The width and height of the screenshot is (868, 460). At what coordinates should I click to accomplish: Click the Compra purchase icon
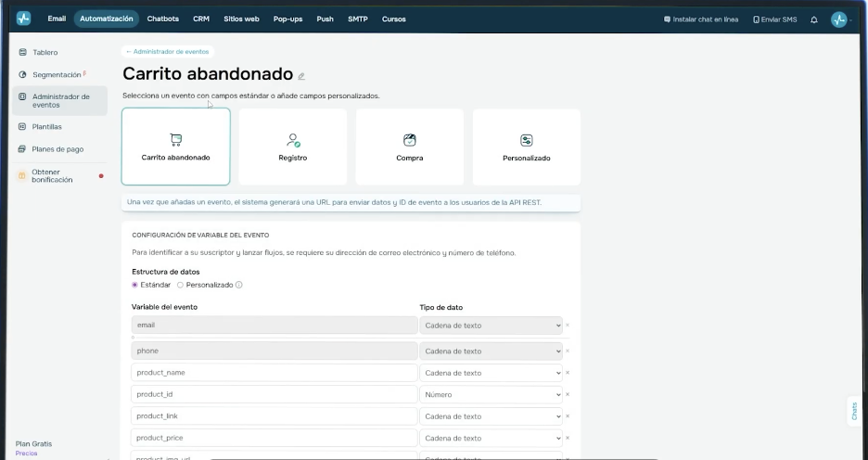[x=410, y=140]
